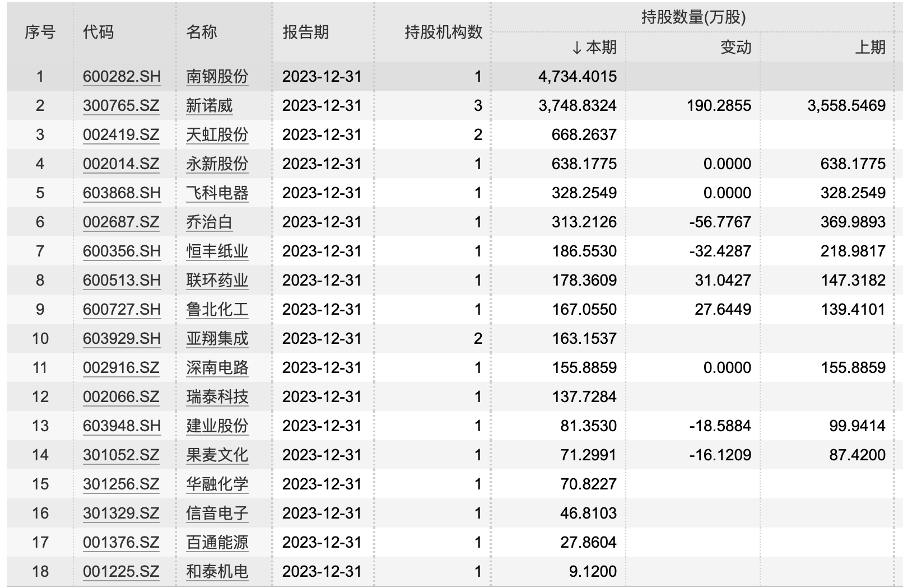Screen dimensions: 903x588
Task: Open stock link 鲁北化工
Action: click(x=217, y=310)
